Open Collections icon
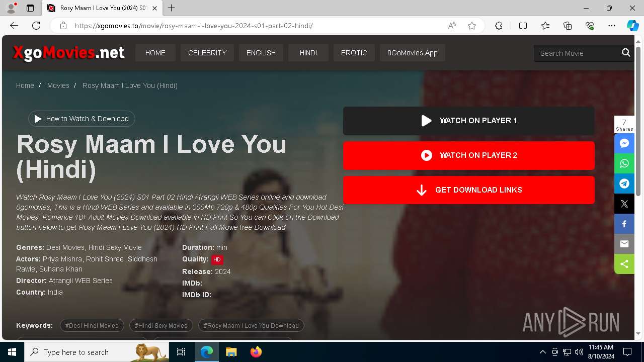The image size is (644, 362). pos(568,26)
